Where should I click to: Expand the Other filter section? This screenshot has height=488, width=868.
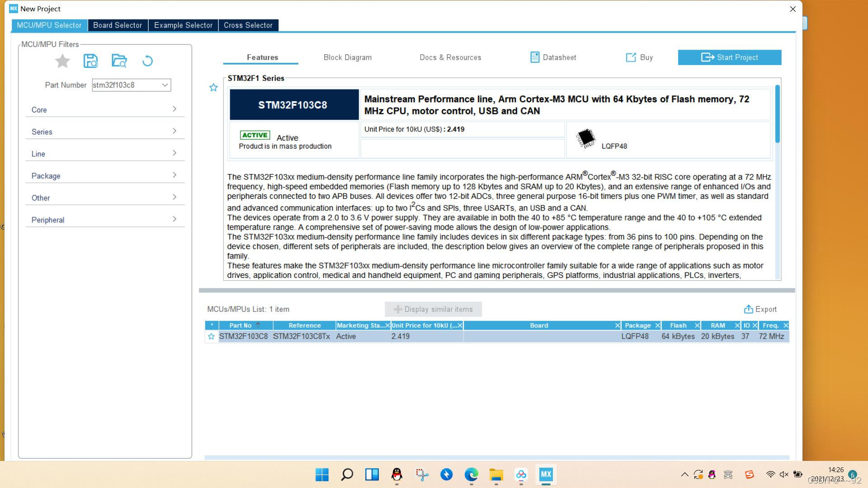(x=105, y=198)
